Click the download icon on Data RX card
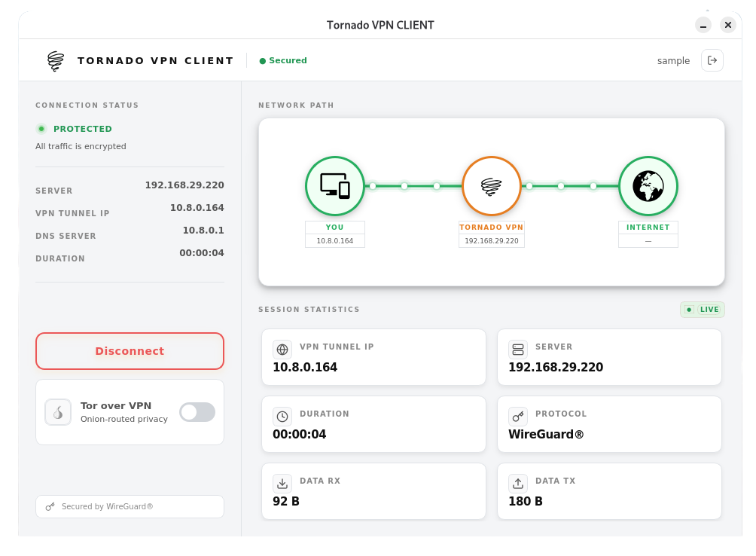The height and width of the screenshot is (556, 756). click(x=282, y=483)
